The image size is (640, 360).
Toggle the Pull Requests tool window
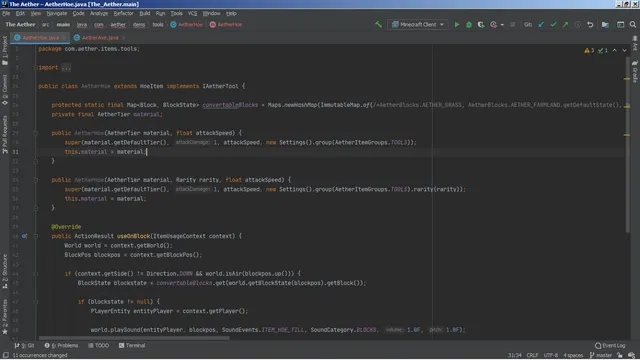5,135
